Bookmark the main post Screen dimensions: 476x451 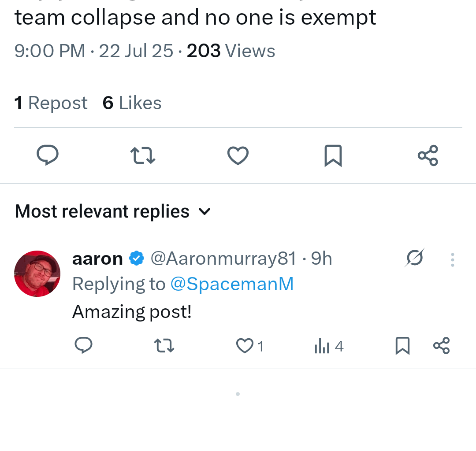pos(333,155)
